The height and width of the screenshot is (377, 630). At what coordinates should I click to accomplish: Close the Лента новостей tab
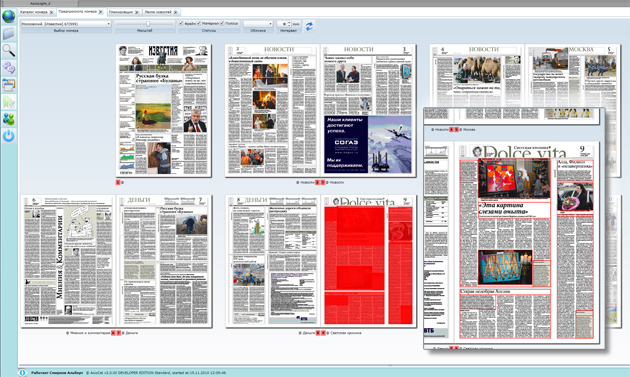pos(176,12)
